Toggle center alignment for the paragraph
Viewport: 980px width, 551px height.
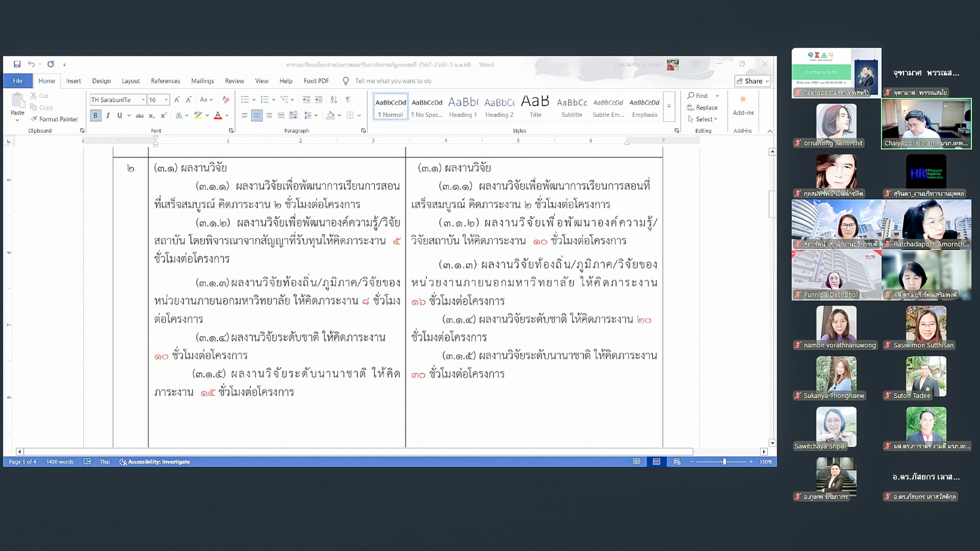[257, 116]
